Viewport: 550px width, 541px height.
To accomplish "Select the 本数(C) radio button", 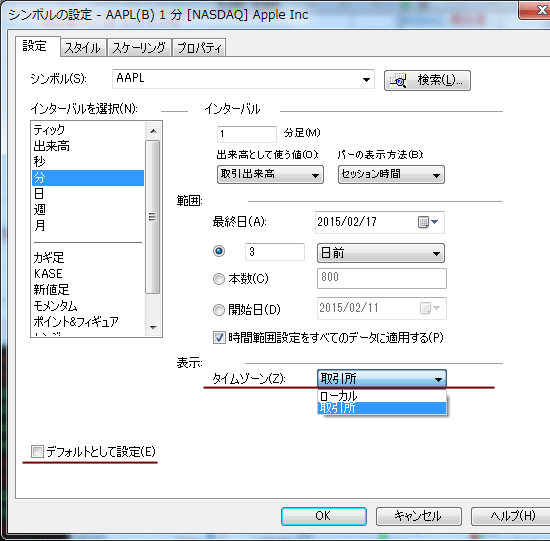I will click(219, 279).
